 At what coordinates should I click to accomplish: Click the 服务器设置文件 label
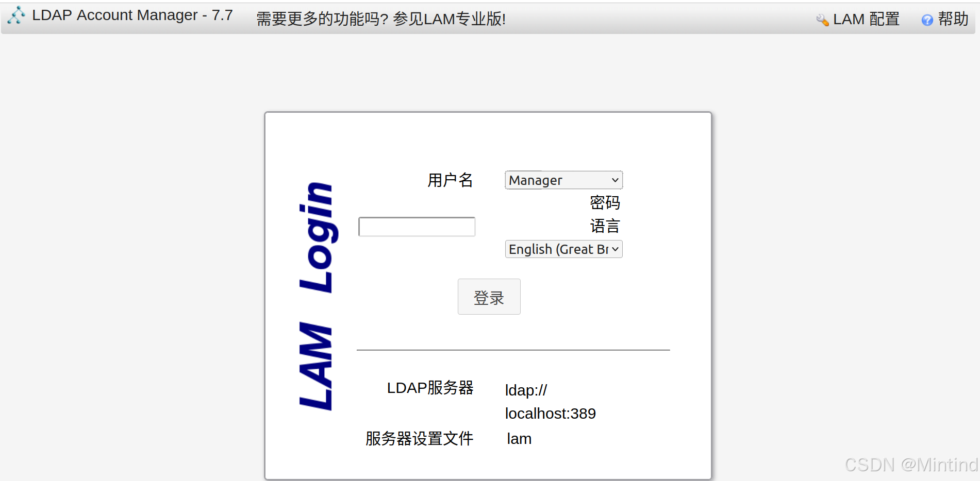tap(419, 439)
